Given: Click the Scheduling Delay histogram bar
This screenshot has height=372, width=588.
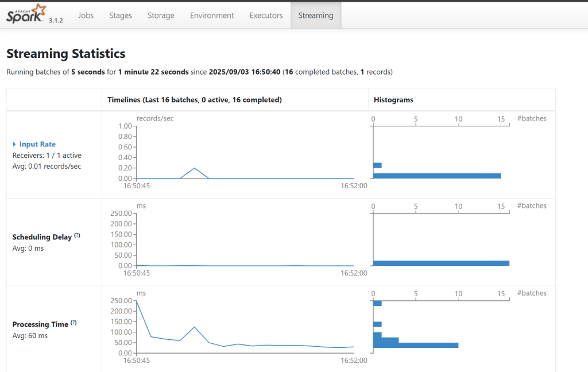Looking at the screenshot, I should tap(441, 263).
